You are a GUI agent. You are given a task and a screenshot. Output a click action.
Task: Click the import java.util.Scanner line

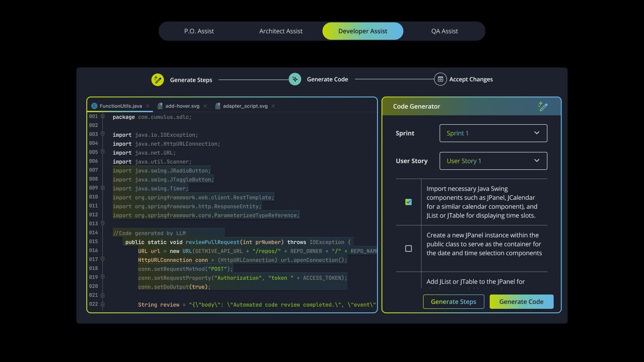(152, 162)
